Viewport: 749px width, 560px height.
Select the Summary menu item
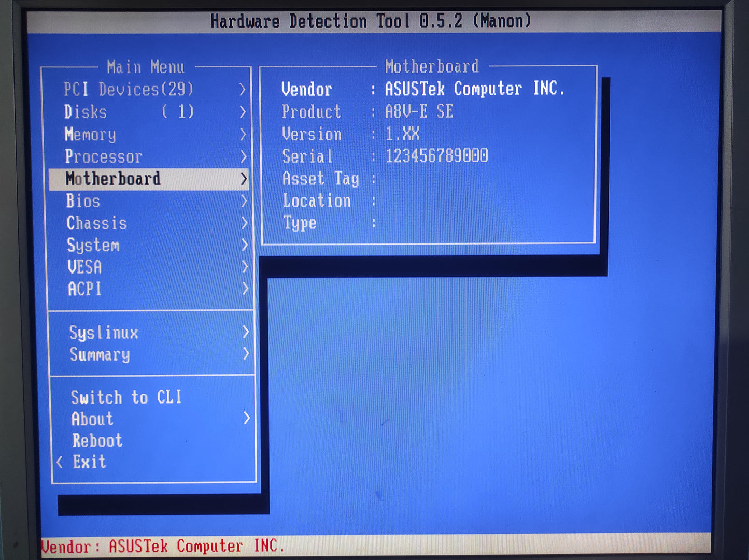100,355
